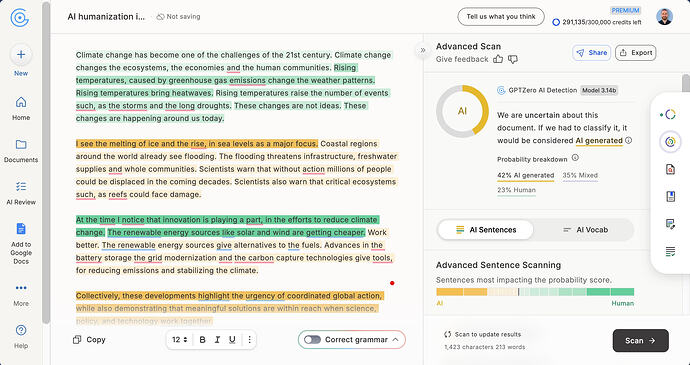Click Tell us what you think
690x365 pixels.
click(x=501, y=17)
